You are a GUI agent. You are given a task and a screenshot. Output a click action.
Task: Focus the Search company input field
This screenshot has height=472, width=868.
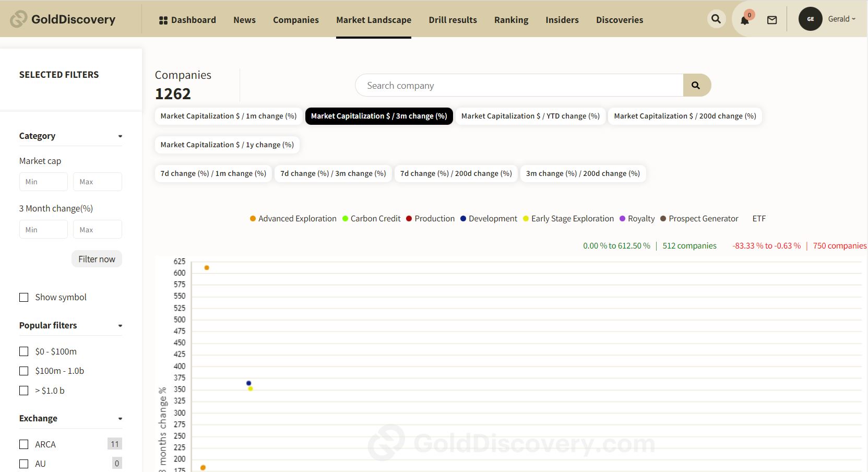519,85
